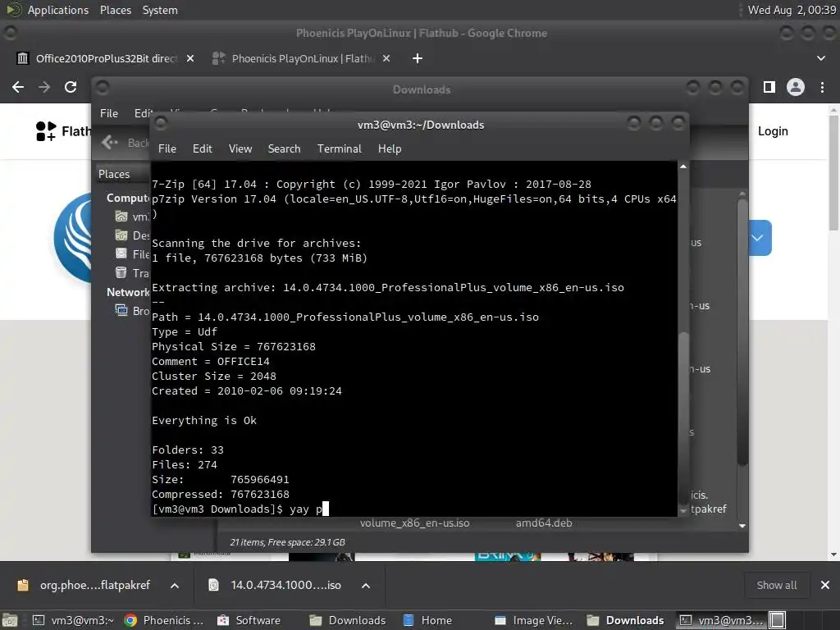This screenshot has width=840, height=630.
Task: Open the System menu in top panel
Action: pos(160,10)
